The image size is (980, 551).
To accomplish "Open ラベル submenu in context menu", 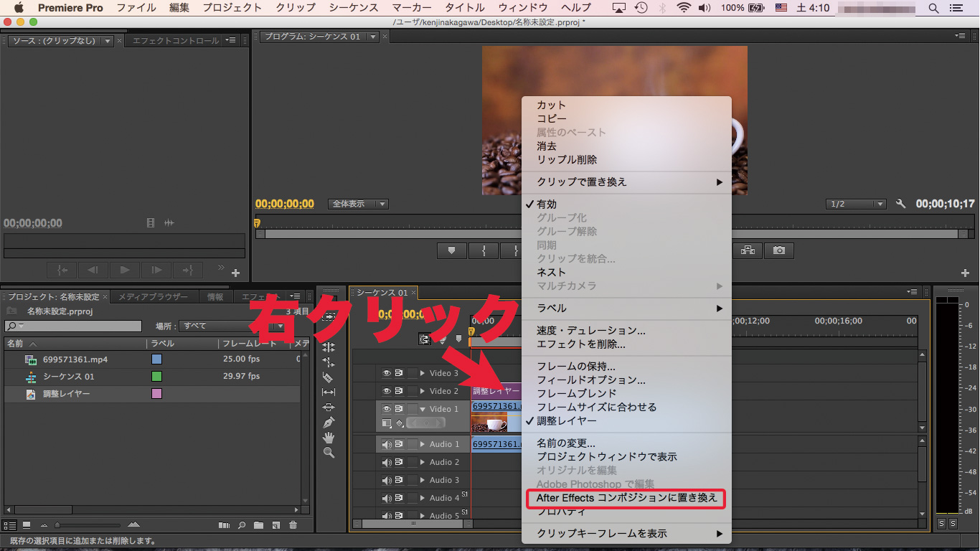I will [x=626, y=308].
